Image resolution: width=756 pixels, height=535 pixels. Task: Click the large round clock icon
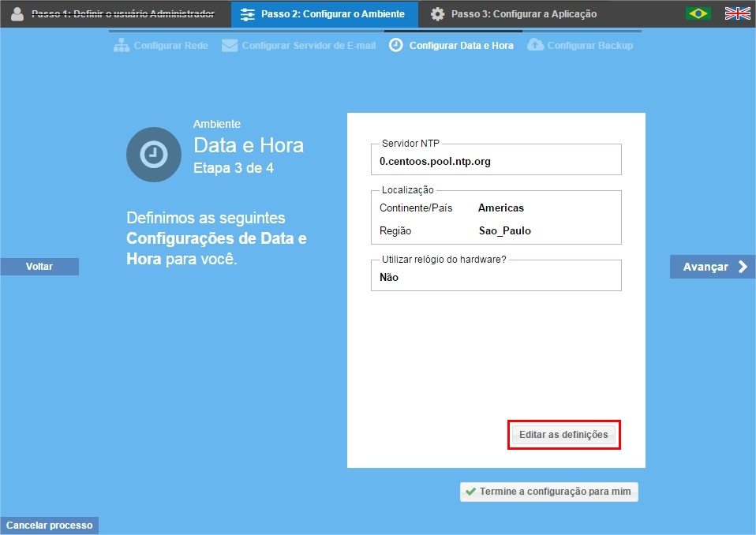pyautogui.click(x=154, y=155)
